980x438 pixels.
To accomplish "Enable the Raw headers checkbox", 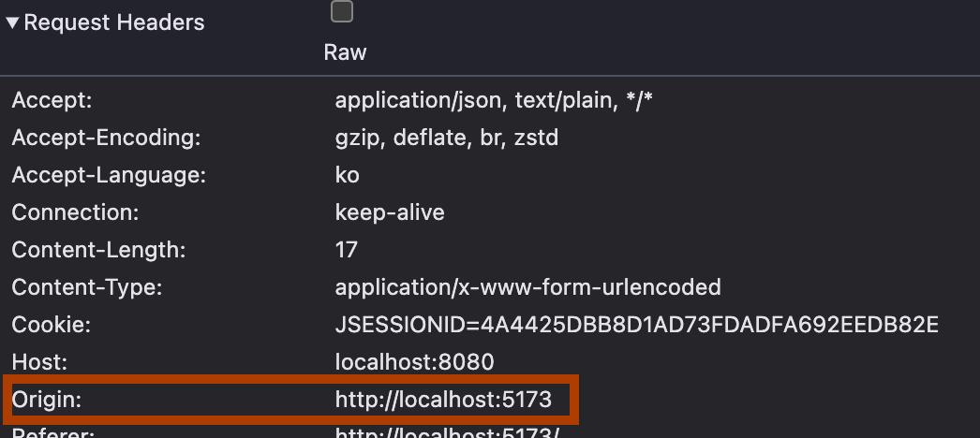I will [342, 11].
